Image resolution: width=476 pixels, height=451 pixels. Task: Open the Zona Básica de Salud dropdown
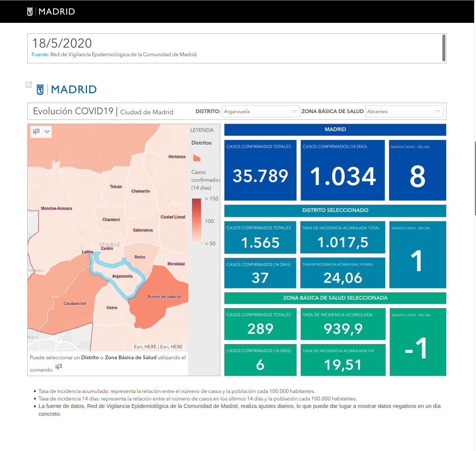click(404, 111)
